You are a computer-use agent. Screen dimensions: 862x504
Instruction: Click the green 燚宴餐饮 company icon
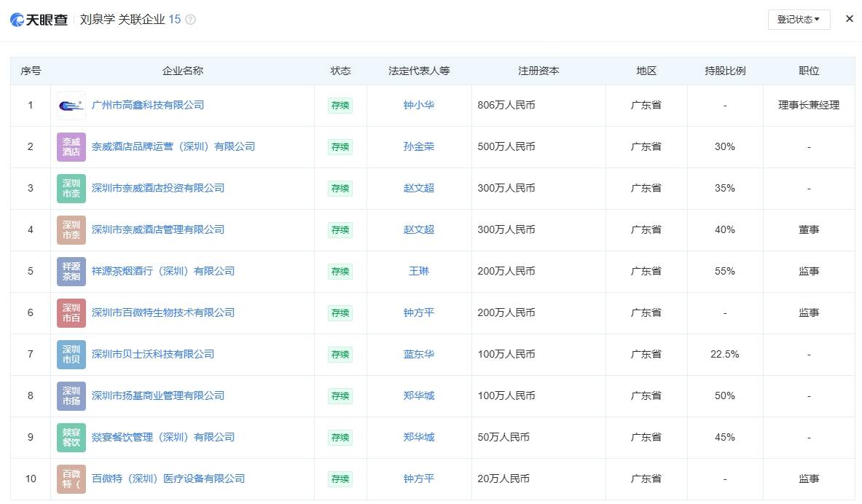71,438
